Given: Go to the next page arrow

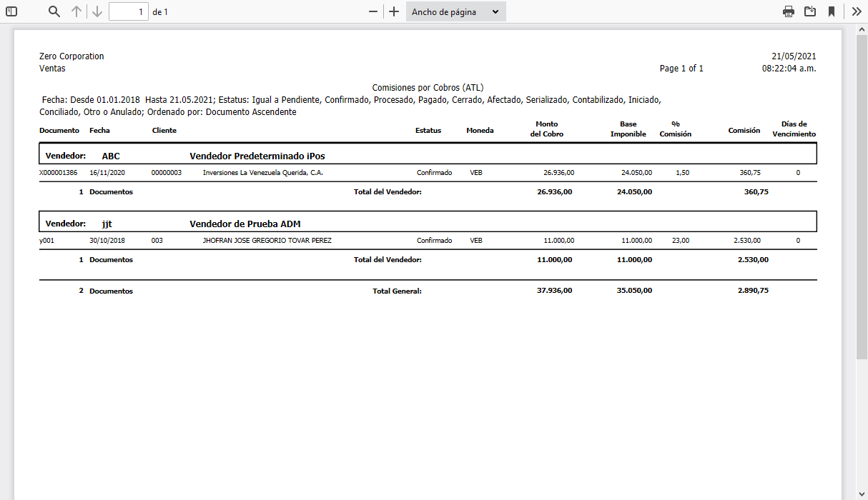Looking at the screenshot, I should point(97,11).
